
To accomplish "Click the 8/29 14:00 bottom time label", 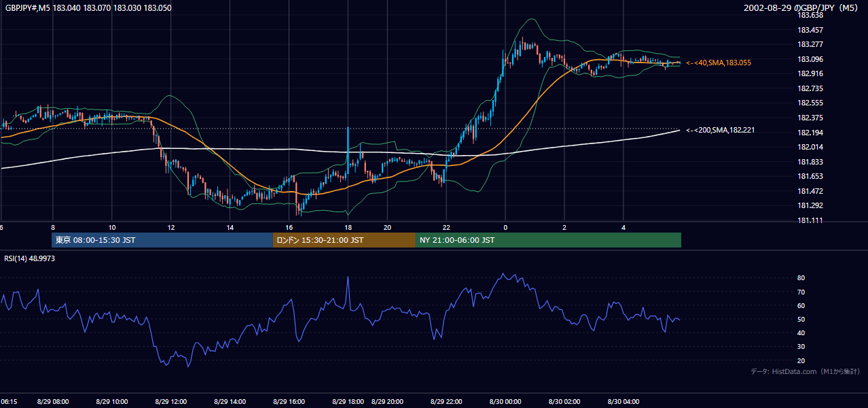I will click(230, 401).
